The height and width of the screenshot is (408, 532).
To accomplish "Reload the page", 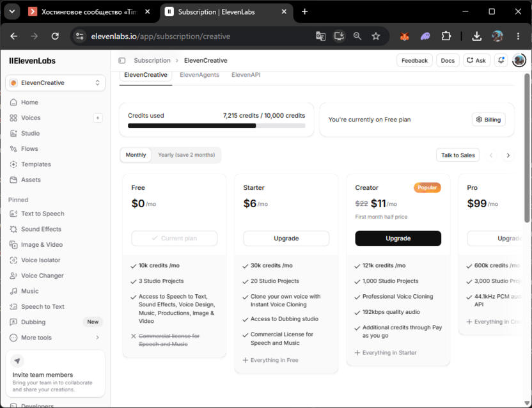I will tap(55, 36).
